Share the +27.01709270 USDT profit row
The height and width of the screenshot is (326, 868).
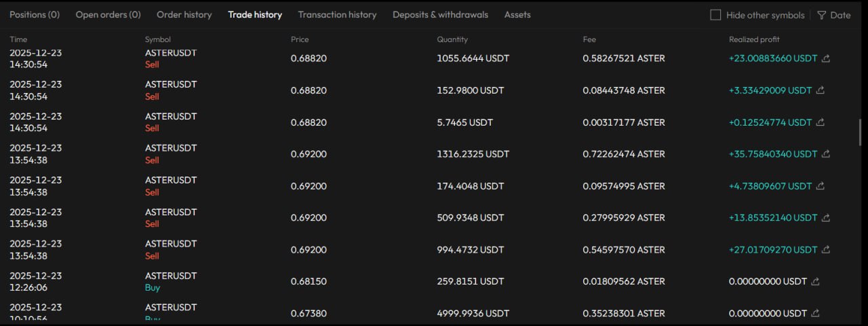826,250
